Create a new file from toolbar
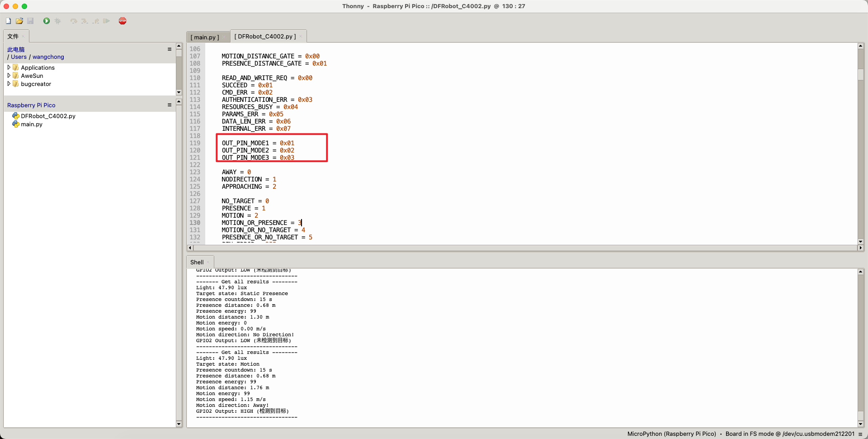This screenshot has width=868, height=439. pos(8,21)
